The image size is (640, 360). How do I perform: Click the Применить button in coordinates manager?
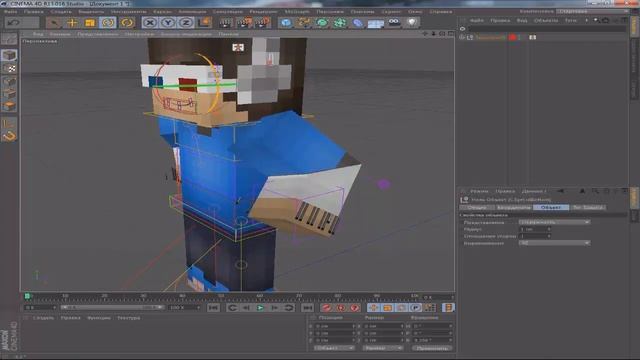tap(432, 348)
